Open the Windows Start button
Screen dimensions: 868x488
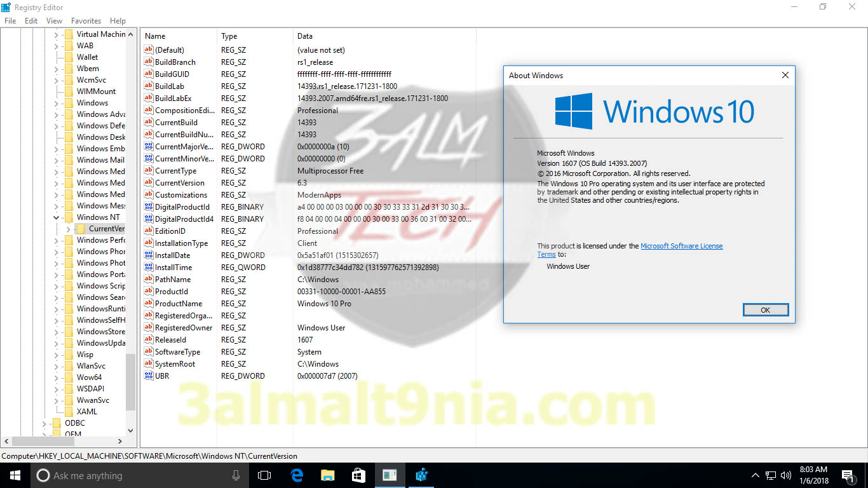tap(15, 475)
